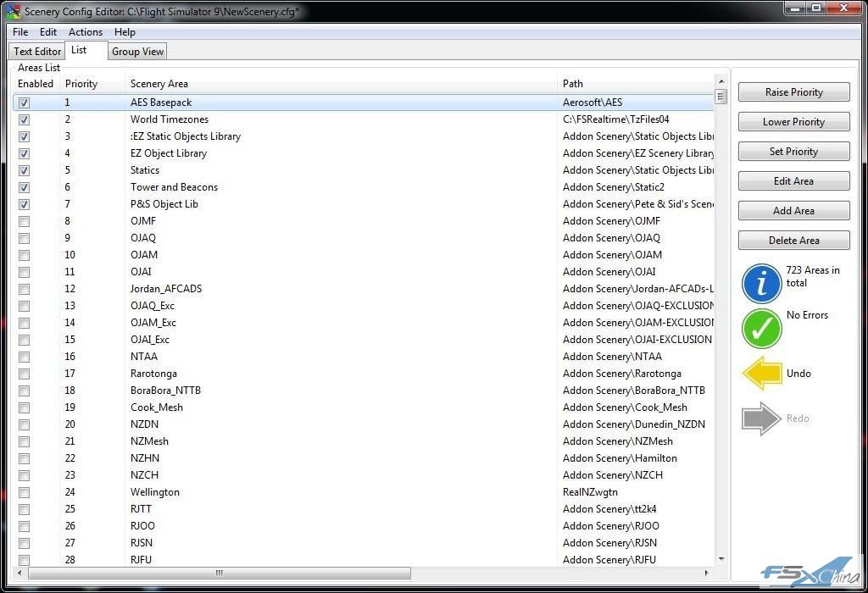This screenshot has width=868, height=593.
Task: Uncheck the AES Basepack enabled checkbox
Action: point(24,103)
